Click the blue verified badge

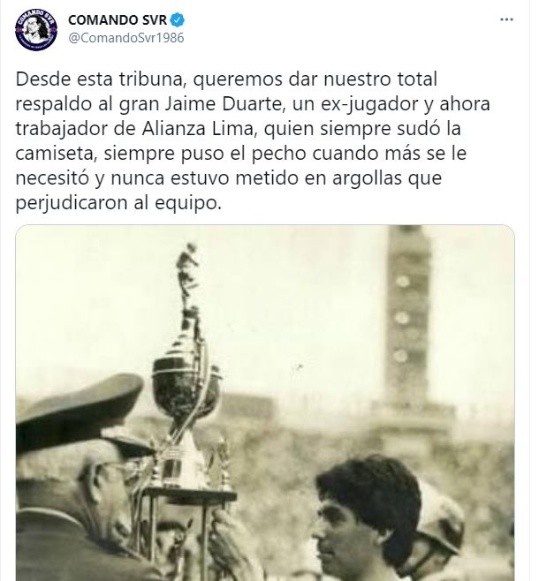click(177, 20)
